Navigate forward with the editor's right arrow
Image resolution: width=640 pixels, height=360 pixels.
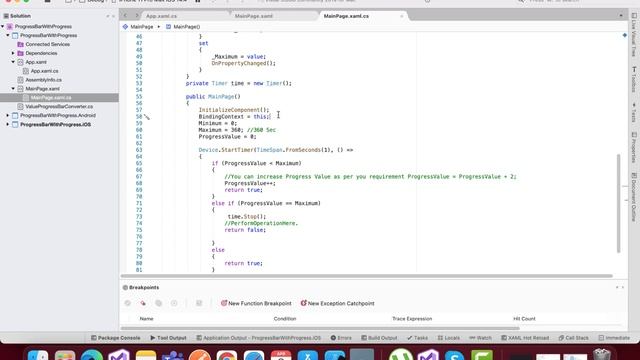point(137,16)
